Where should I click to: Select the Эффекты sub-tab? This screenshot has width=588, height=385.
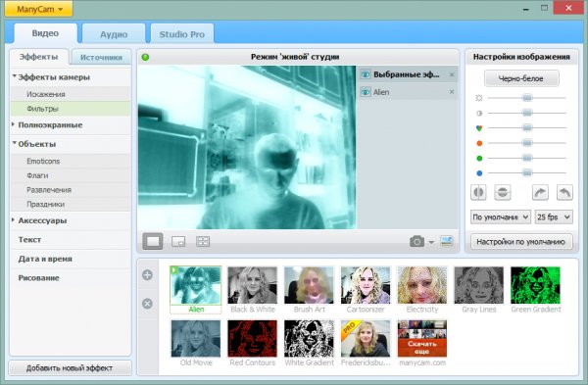[x=38, y=57]
